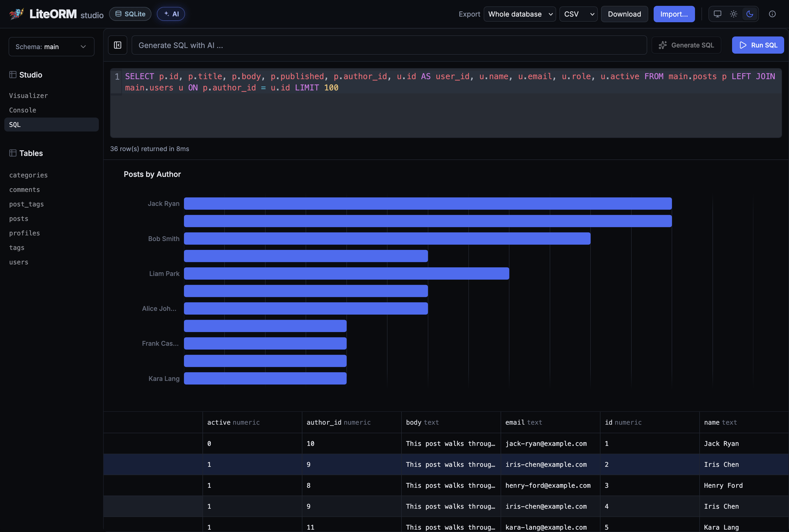Open the CSV format dropdown
789x532 pixels.
coord(579,14)
